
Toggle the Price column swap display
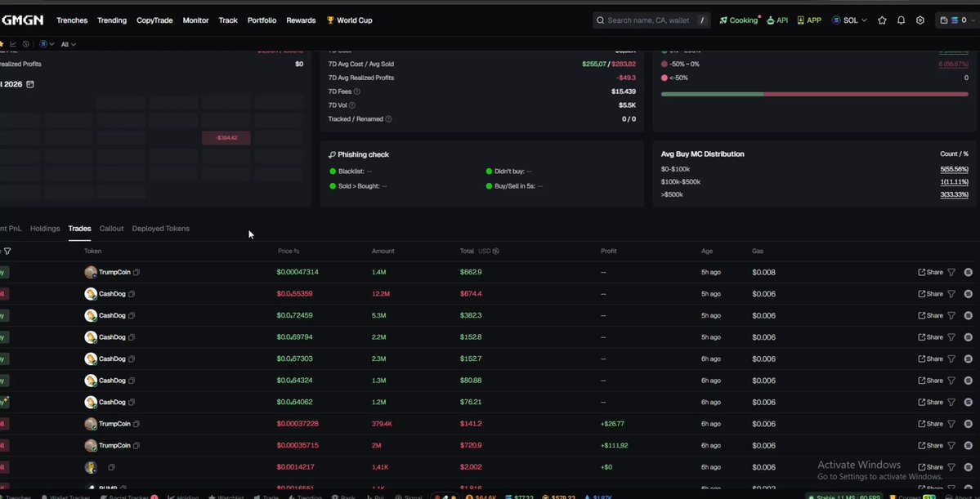(296, 251)
